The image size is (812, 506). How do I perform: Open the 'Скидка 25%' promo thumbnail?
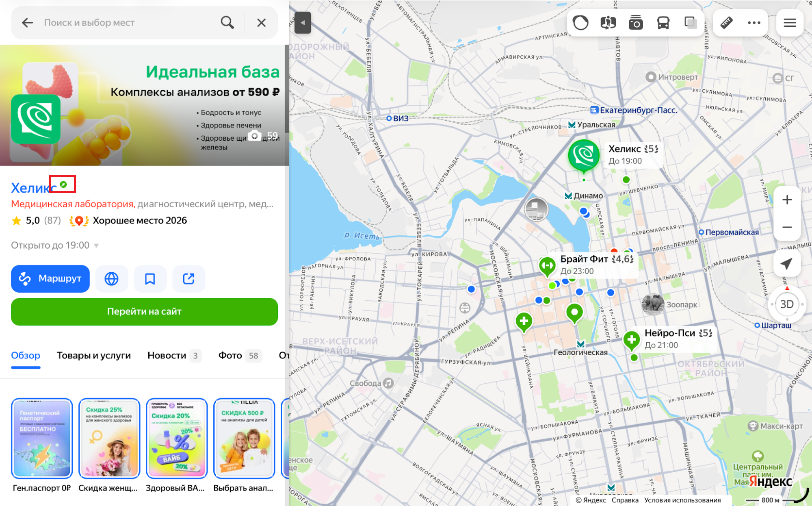click(x=109, y=439)
